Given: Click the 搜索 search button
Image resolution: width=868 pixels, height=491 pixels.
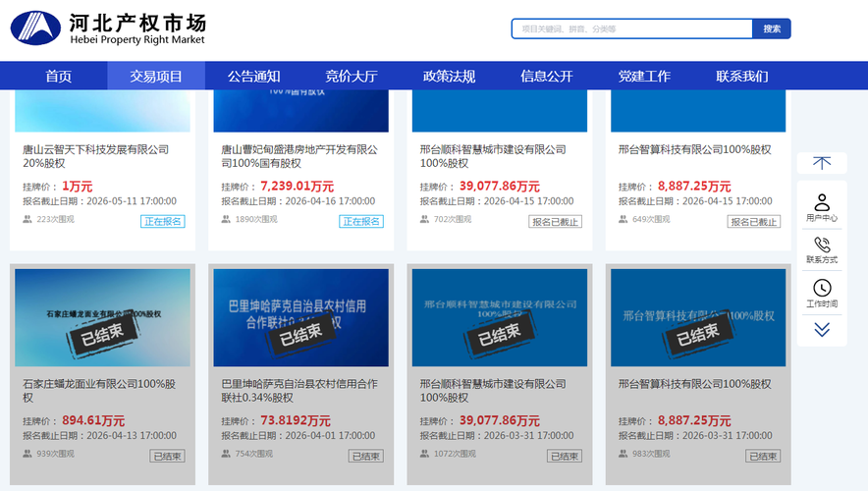Looking at the screenshot, I should coord(772,28).
